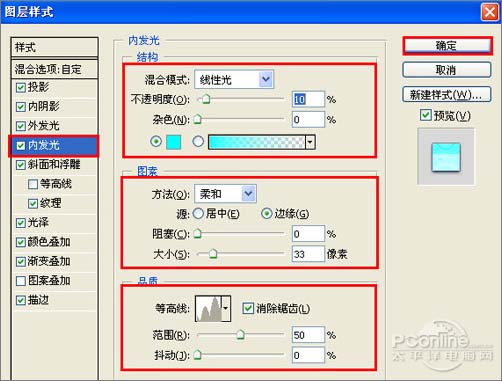Uncheck the 描边 style checkbox
This screenshot has width=502, height=381.
21,300
